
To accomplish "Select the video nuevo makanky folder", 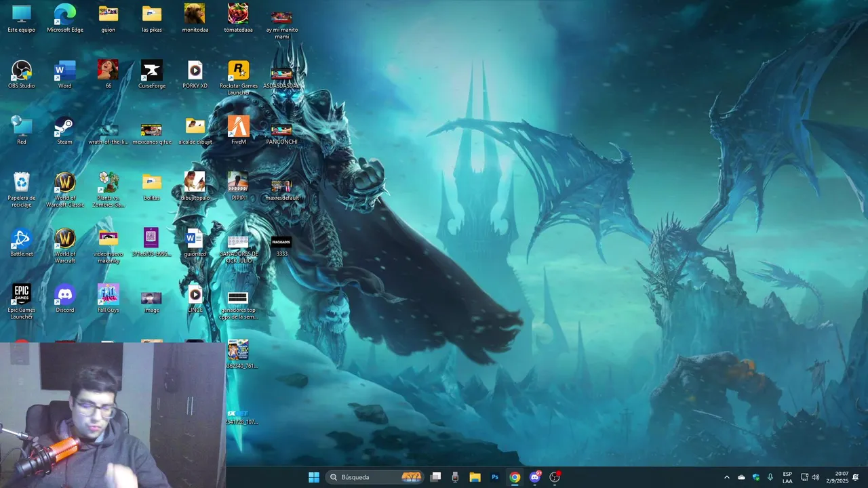I will 108,245.
